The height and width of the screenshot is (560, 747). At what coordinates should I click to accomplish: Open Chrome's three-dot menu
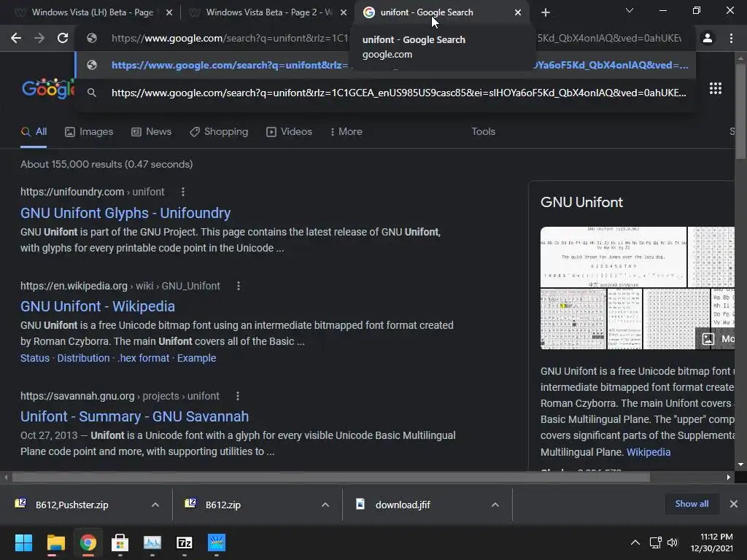[731, 38]
